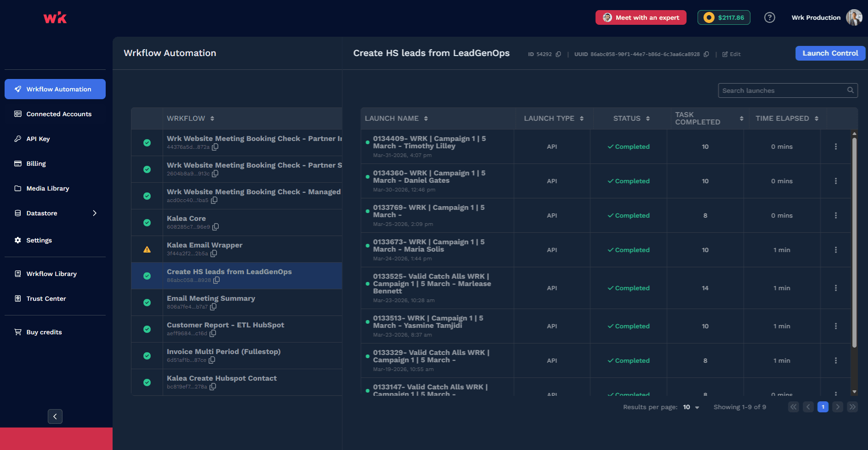Copy ID 2604b8a9 of Partner S wrkflow
This screenshot has width=868, height=450.
(215, 174)
